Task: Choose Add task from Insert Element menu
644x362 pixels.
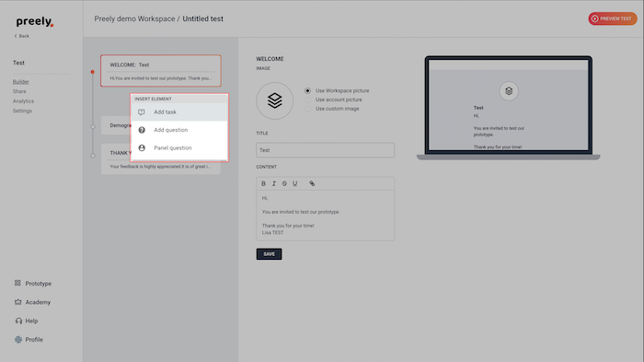Action: click(179, 111)
